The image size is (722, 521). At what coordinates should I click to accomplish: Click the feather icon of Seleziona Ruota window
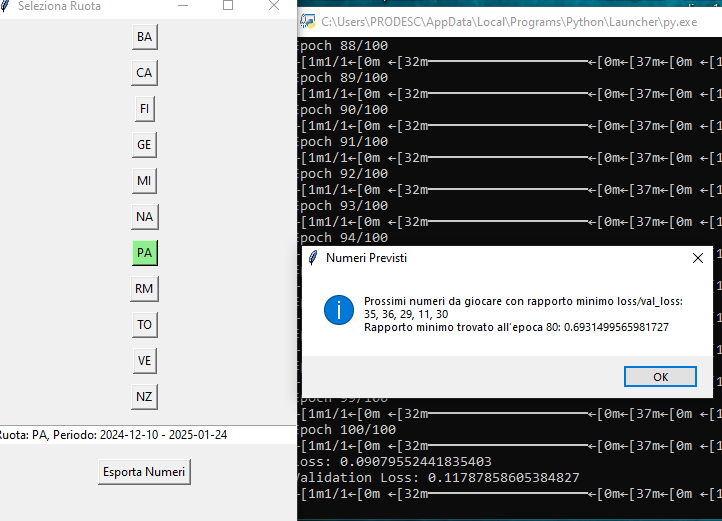pos(5,6)
